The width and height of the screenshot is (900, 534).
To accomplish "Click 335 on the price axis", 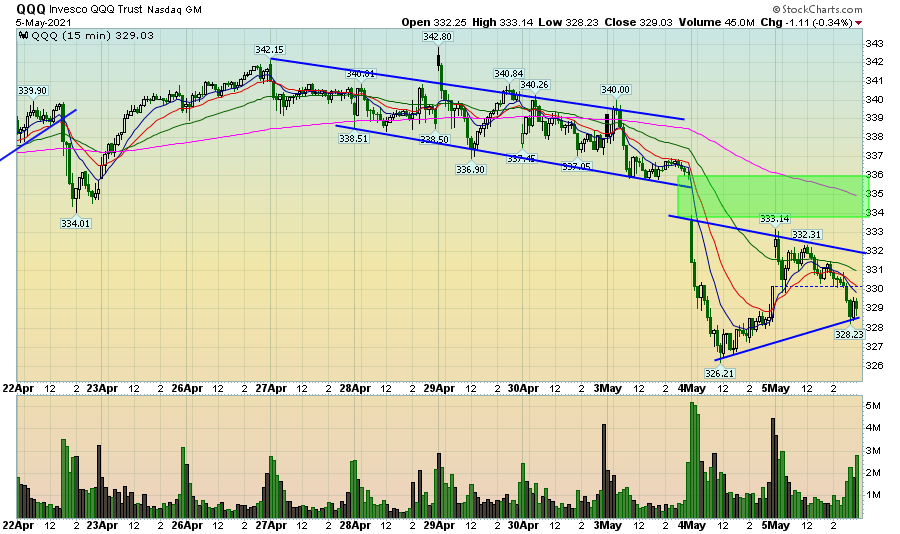I will coord(874,194).
